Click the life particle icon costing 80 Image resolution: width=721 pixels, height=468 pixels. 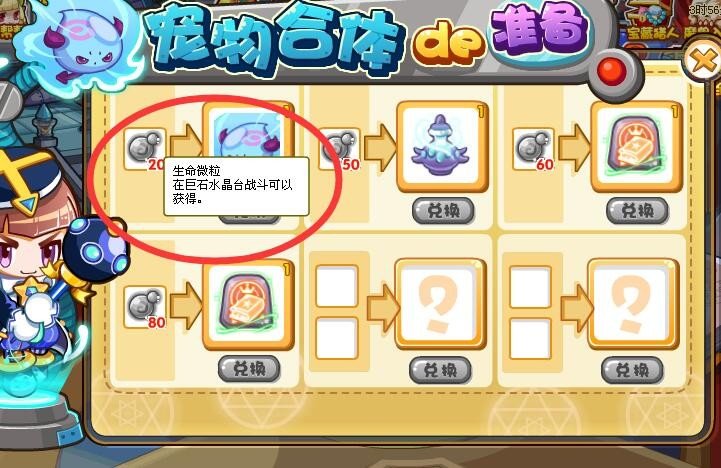click(145, 307)
